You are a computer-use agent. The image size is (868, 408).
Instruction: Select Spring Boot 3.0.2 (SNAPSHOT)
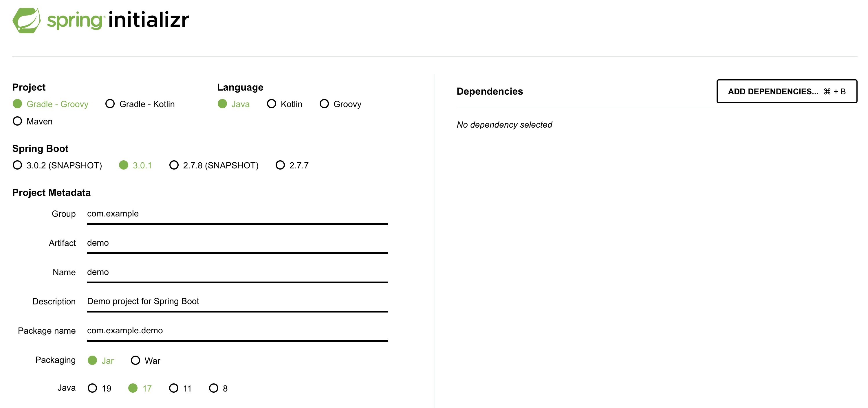click(17, 165)
